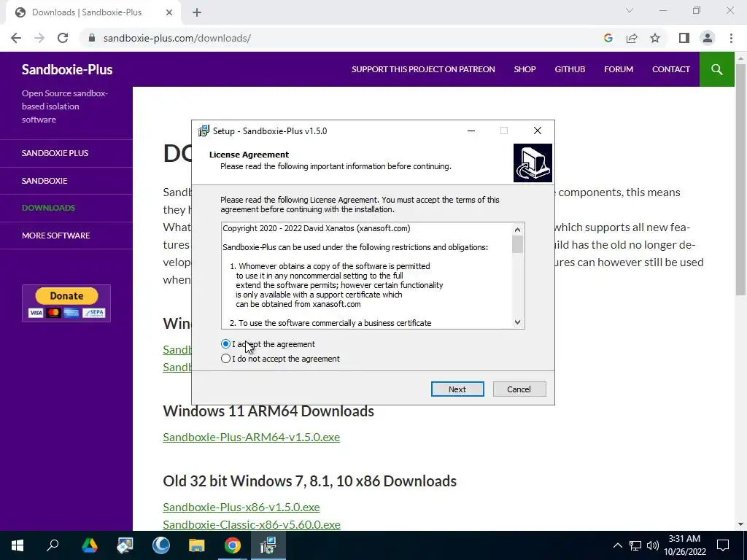747x560 pixels.
Task: Open Google Drive from the taskbar
Action: (89, 545)
